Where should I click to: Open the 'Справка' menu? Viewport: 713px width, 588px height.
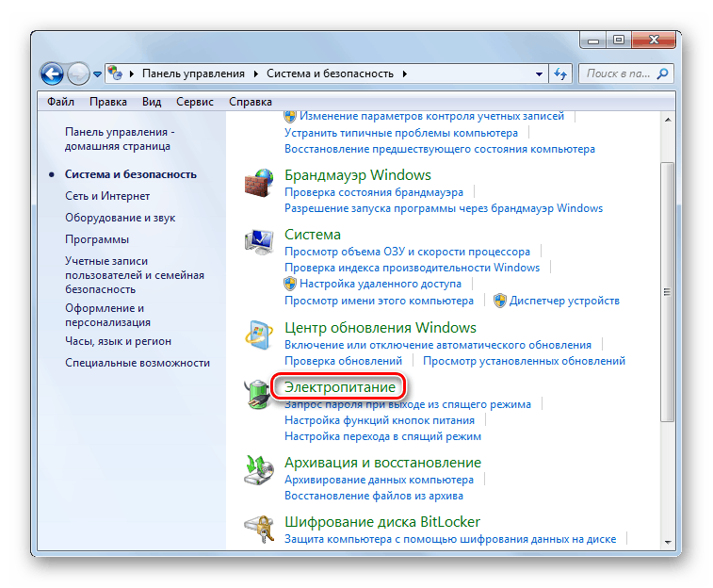251,102
